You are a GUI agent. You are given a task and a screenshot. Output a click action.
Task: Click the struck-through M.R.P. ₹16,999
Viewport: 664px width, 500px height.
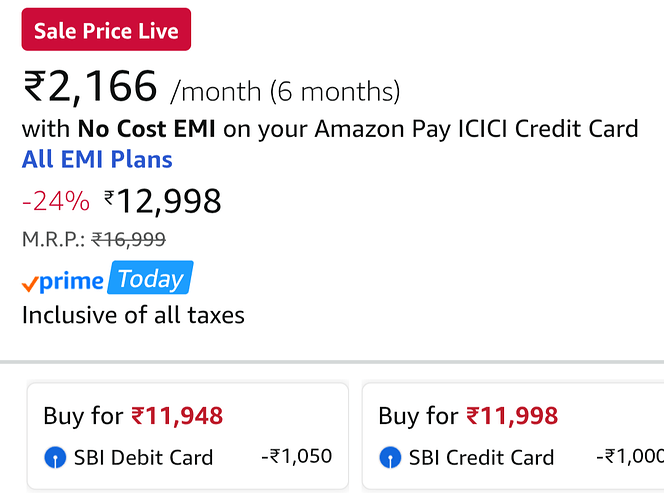pyautogui.click(x=128, y=240)
